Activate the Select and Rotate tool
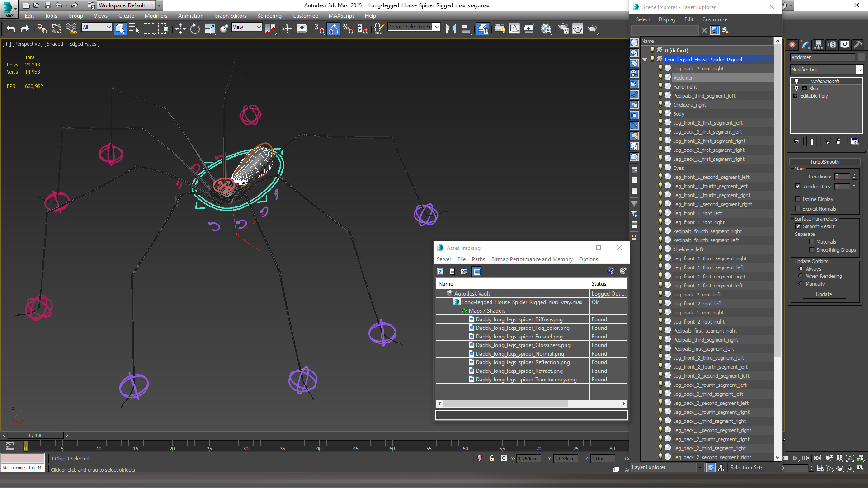 195,29
